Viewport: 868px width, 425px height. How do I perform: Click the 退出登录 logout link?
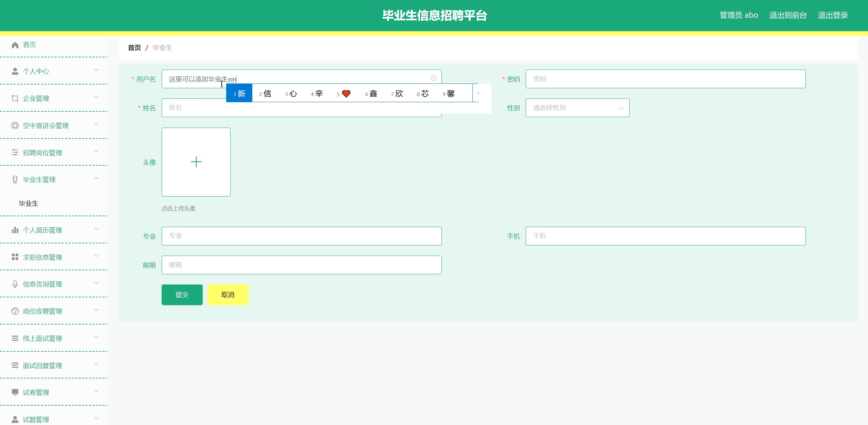(x=833, y=15)
